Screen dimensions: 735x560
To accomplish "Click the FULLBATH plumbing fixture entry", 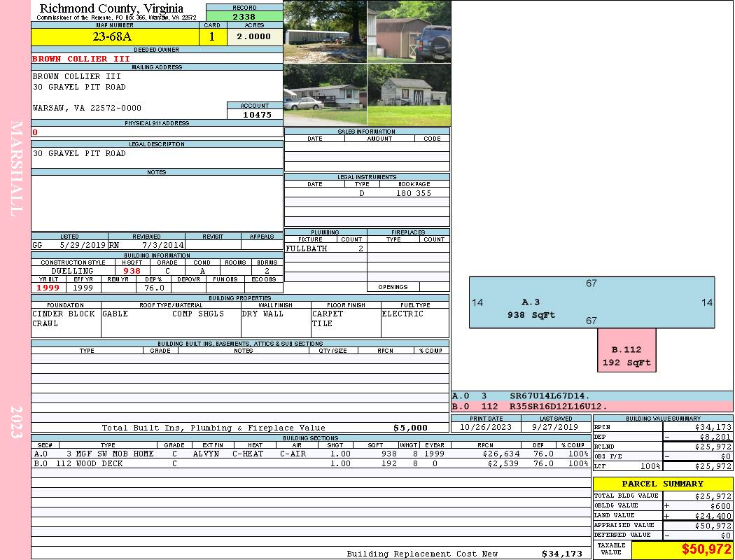I will 307,248.
